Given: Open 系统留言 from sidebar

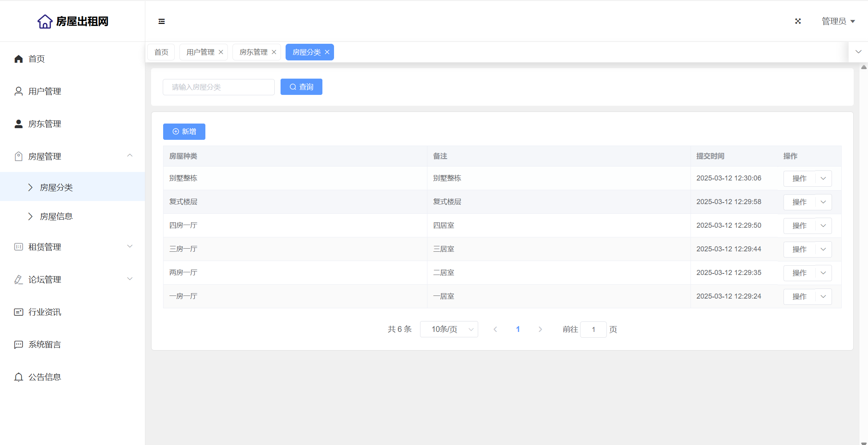Looking at the screenshot, I should tap(45, 345).
